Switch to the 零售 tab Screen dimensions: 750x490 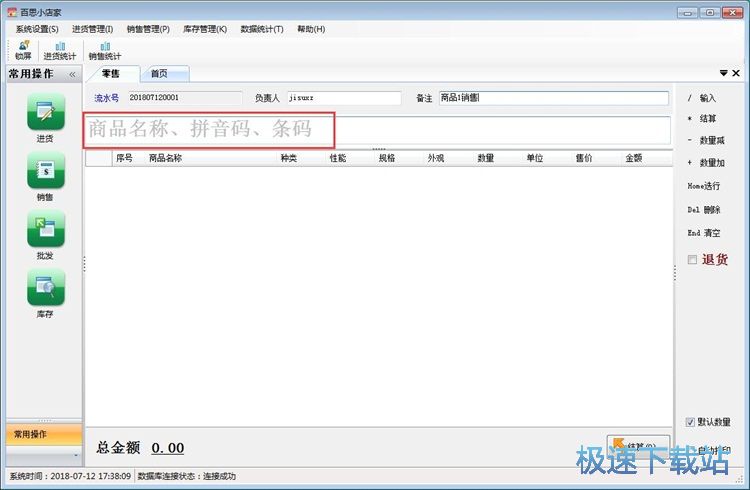(112, 74)
